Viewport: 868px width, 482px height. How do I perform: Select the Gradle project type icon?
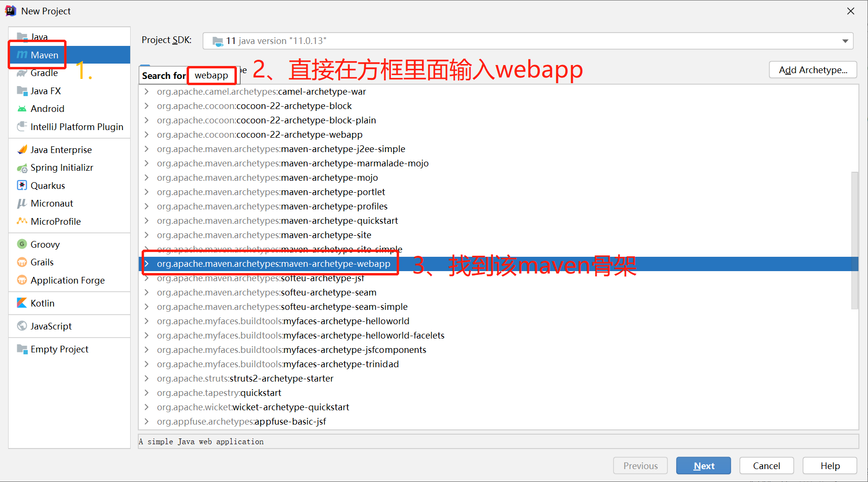pyautogui.click(x=22, y=73)
